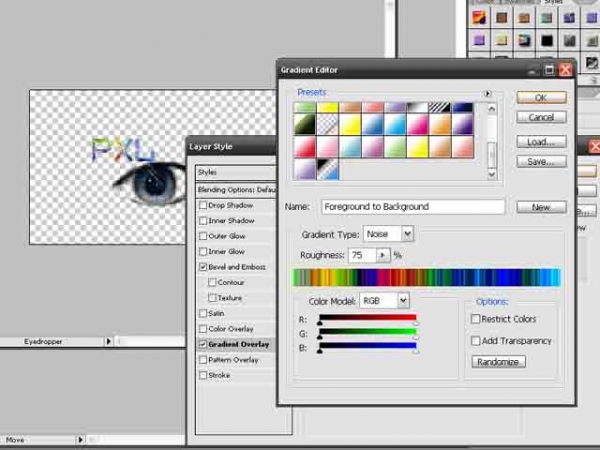
Task: Click the Roughness value field
Action: pyautogui.click(x=362, y=255)
